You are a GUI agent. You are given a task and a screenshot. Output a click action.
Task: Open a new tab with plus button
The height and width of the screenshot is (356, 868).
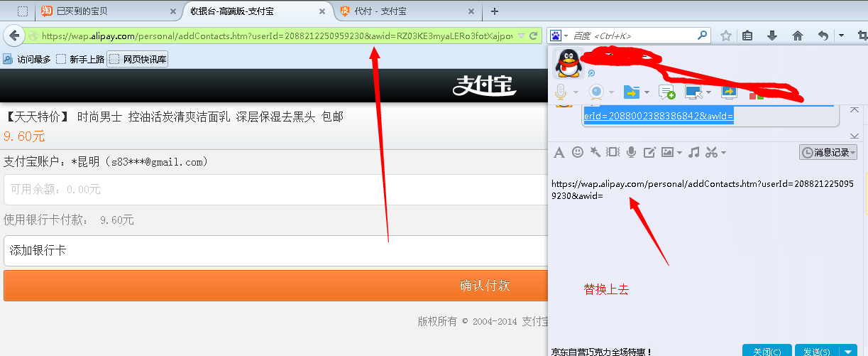click(x=495, y=11)
